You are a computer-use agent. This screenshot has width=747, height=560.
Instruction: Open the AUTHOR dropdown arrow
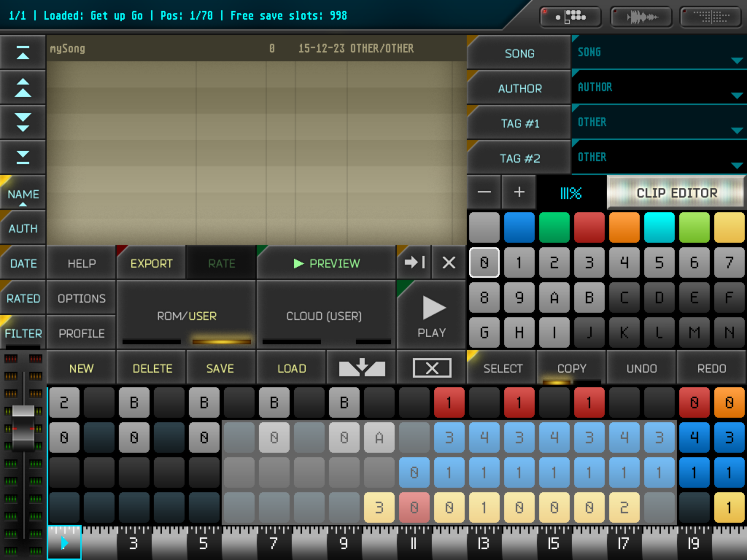[737, 96]
